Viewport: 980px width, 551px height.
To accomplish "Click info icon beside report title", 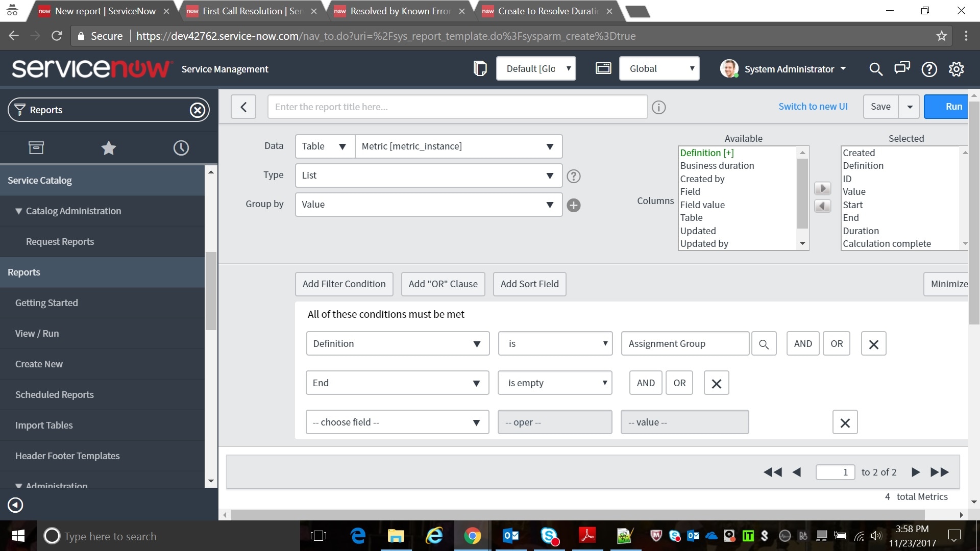I will 658,107.
